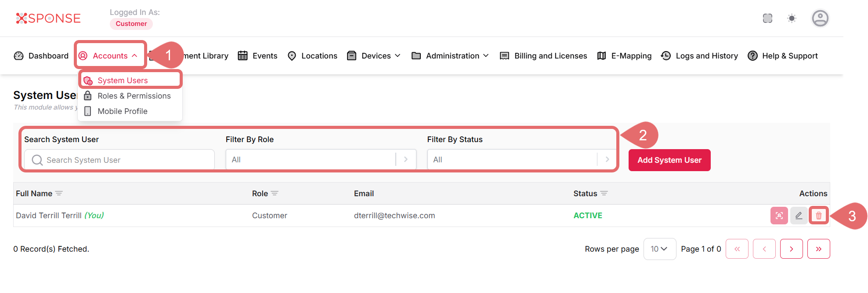Go to the next page arrow button
868x293 pixels.
click(791, 249)
